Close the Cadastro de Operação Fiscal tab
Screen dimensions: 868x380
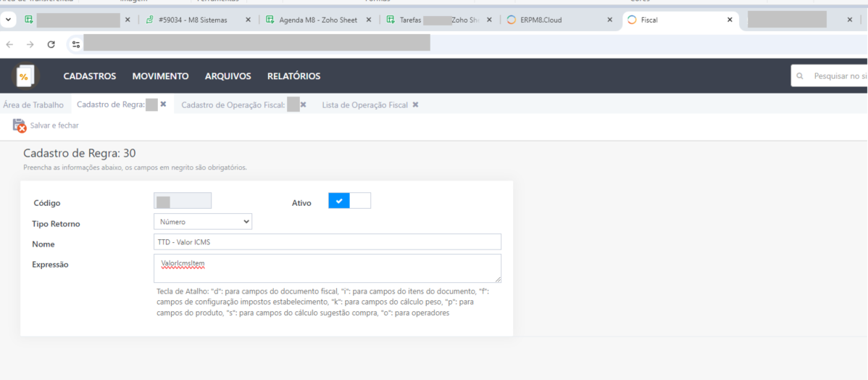304,104
